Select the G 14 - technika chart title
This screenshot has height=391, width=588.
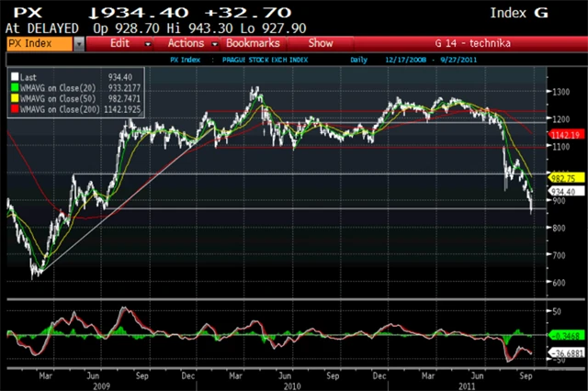[x=474, y=43]
